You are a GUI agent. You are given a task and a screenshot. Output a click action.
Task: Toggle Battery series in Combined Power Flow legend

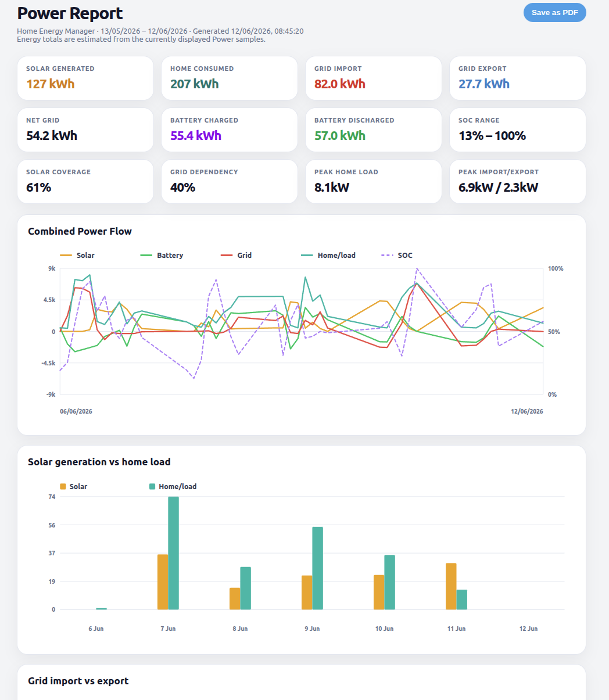point(162,255)
